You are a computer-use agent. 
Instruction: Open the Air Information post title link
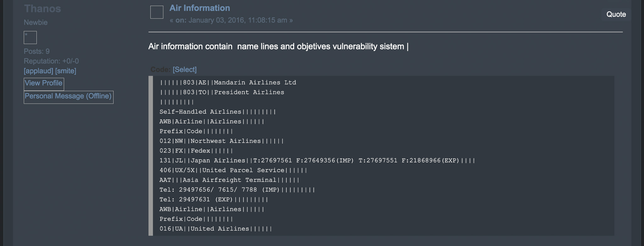click(x=199, y=8)
